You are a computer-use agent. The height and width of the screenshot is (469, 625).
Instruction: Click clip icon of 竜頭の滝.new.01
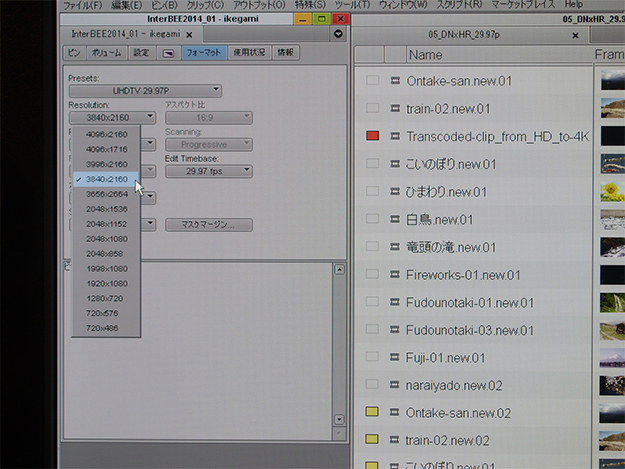coord(395,246)
